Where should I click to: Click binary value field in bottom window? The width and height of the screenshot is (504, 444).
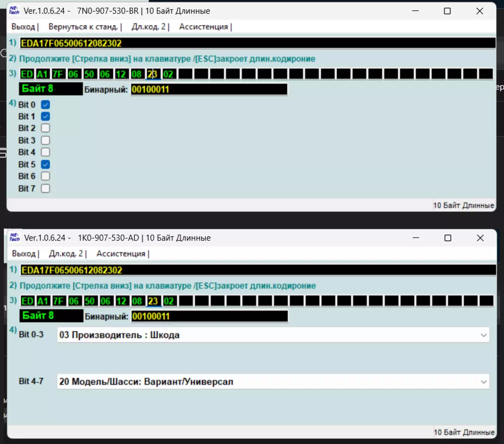(209, 316)
